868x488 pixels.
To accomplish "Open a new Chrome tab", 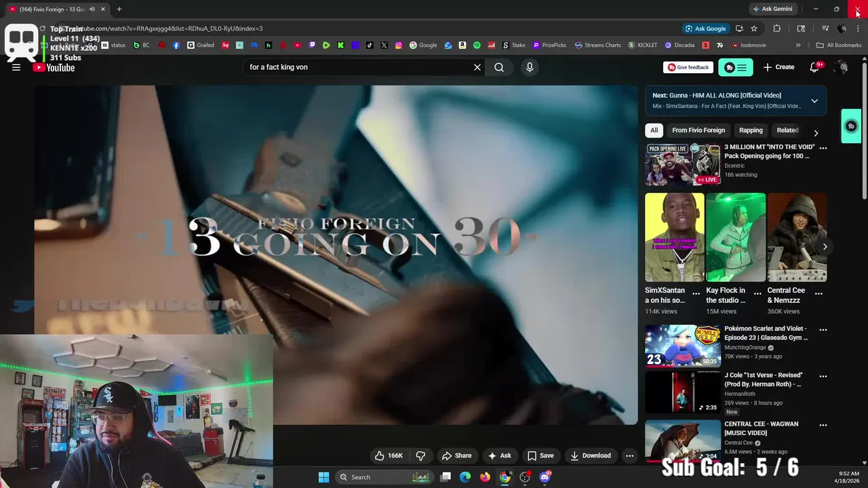I will [119, 9].
